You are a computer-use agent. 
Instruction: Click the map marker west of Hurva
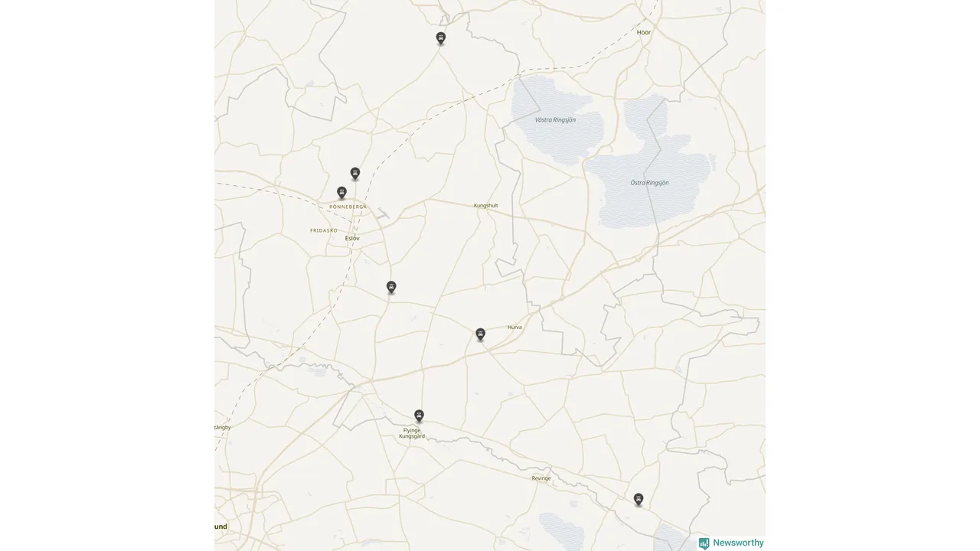click(x=480, y=334)
